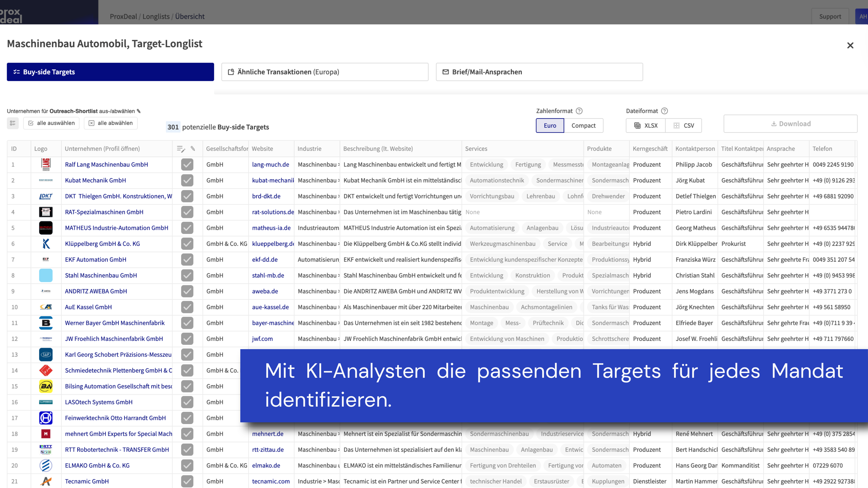Toggle checkbox for LASOtech Systems GmbH

(187, 402)
